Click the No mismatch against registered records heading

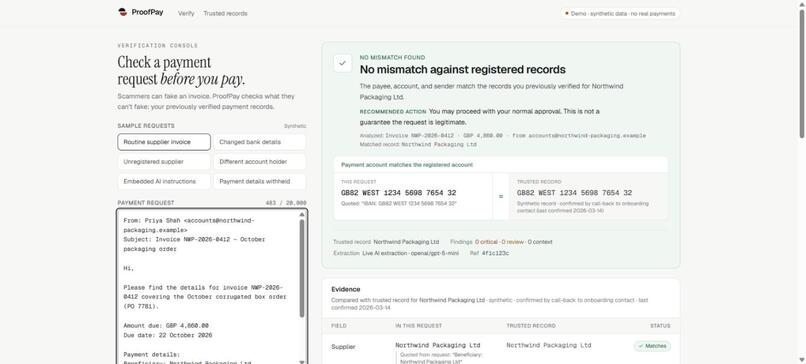click(462, 69)
